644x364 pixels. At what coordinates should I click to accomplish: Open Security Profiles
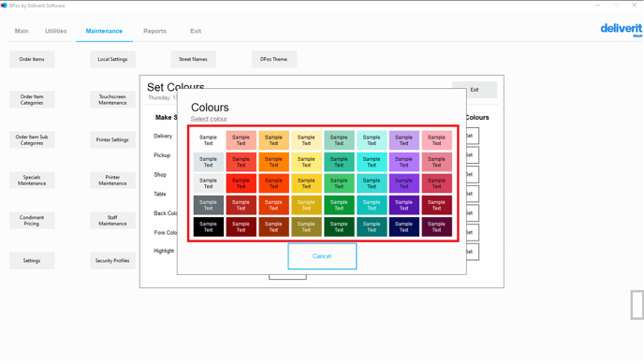coord(112,260)
